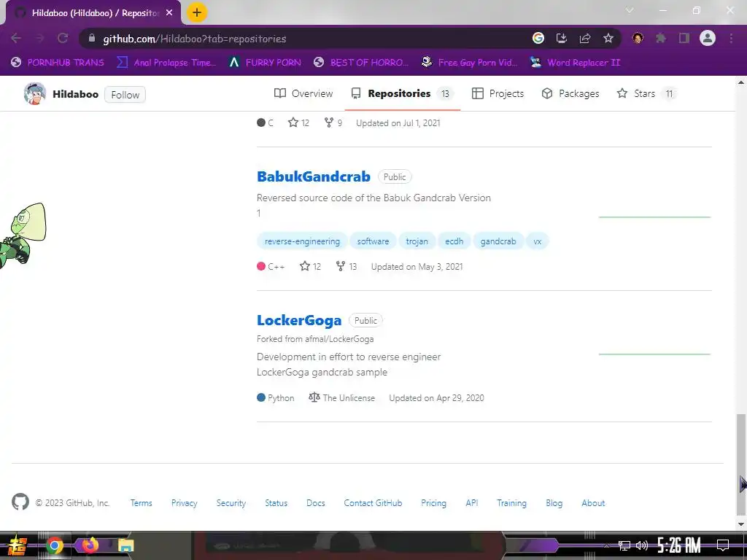Bookmark this page with star icon
Screen dimensions: 747x560
[608, 38]
